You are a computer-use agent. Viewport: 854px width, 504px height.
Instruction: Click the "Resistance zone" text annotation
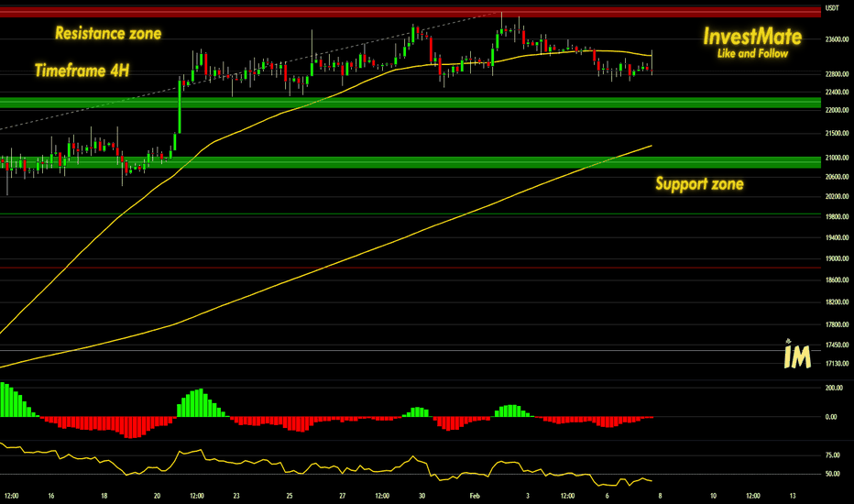pos(108,33)
